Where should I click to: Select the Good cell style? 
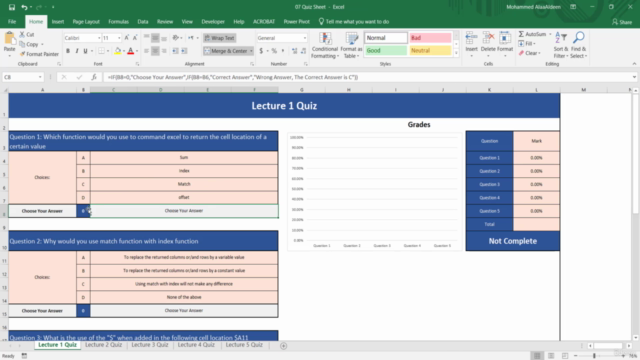click(386, 50)
